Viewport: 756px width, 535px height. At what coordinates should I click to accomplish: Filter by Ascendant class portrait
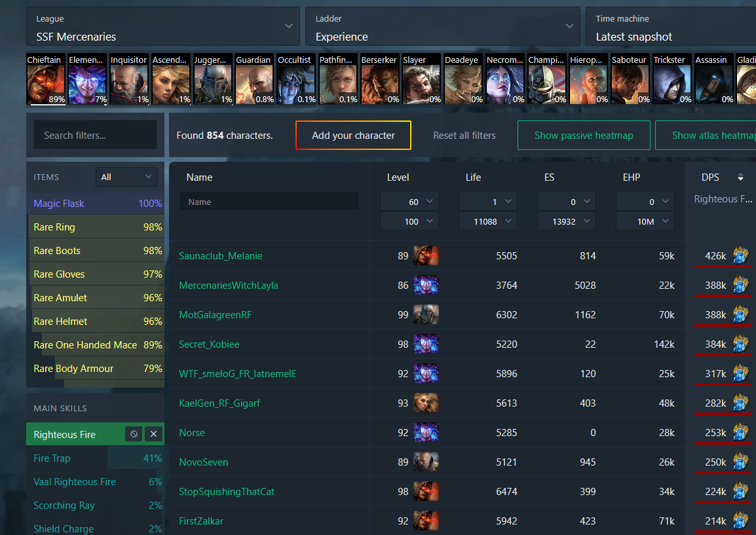[x=171, y=79]
